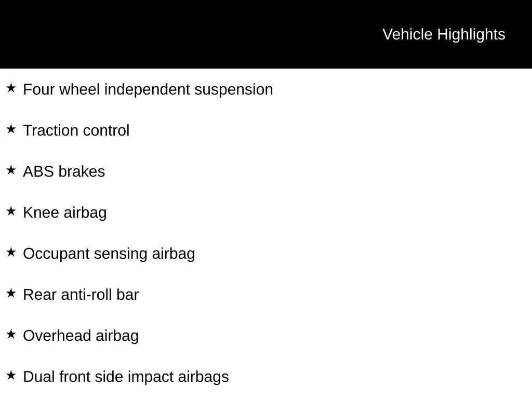Click the star icon next to Traction control

[x=11, y=129]
